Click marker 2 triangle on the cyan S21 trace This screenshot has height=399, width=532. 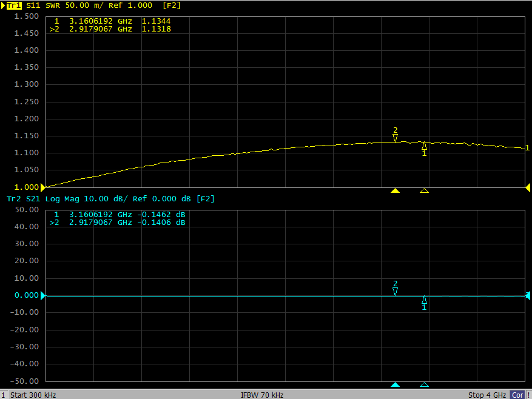(395, 292)
